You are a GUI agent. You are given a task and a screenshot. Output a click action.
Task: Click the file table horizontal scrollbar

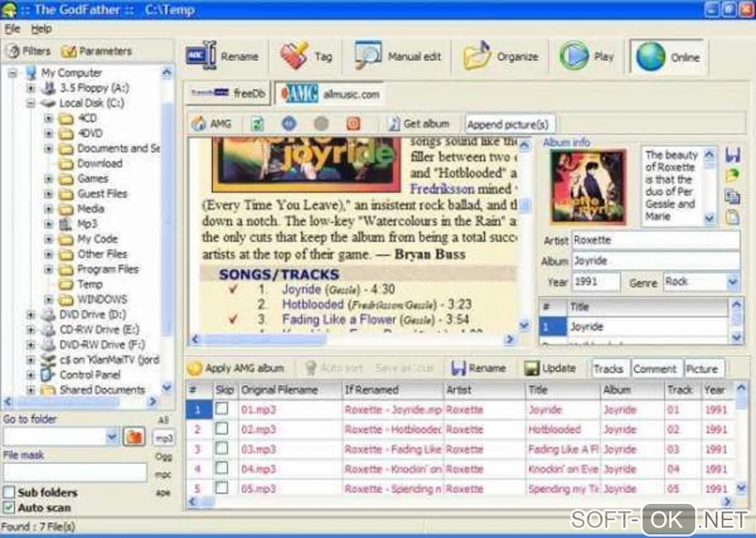coord(460,502)
